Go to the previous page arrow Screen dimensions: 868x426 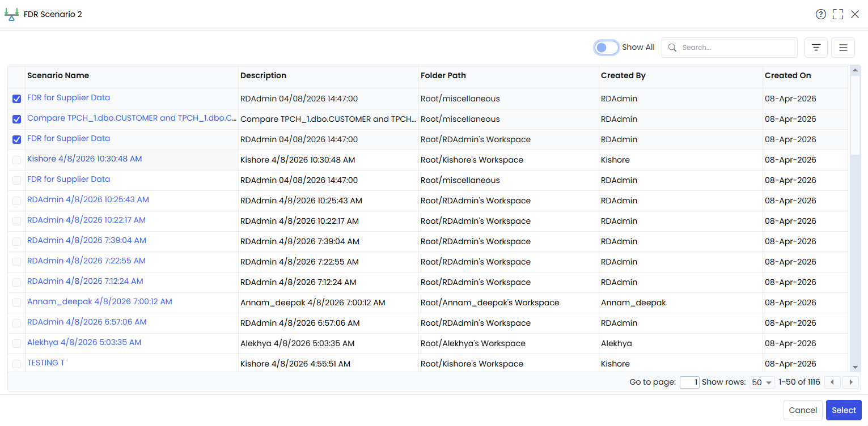(x=832, y=382)
